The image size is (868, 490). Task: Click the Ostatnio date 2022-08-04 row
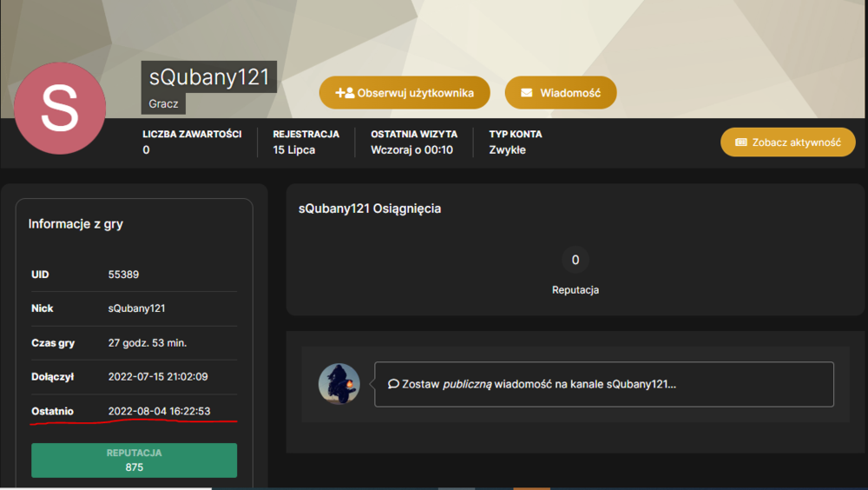tap(134, 411)
